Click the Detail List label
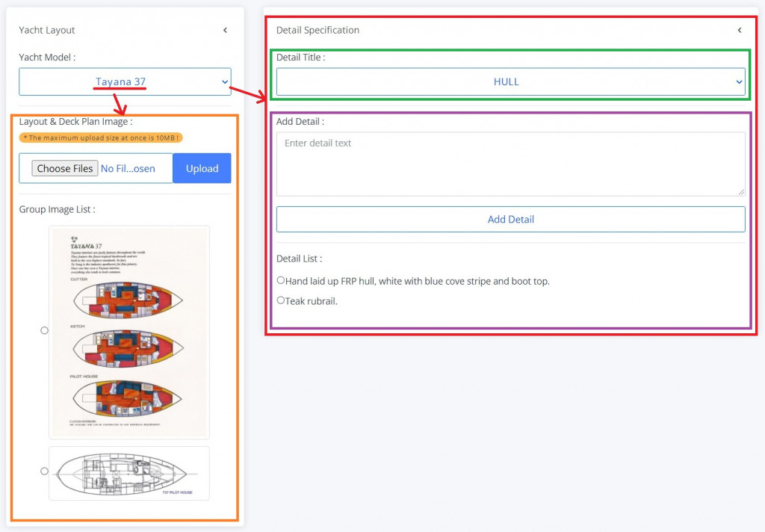The height and width of the screenshot is (532, 765). (299, 259)
